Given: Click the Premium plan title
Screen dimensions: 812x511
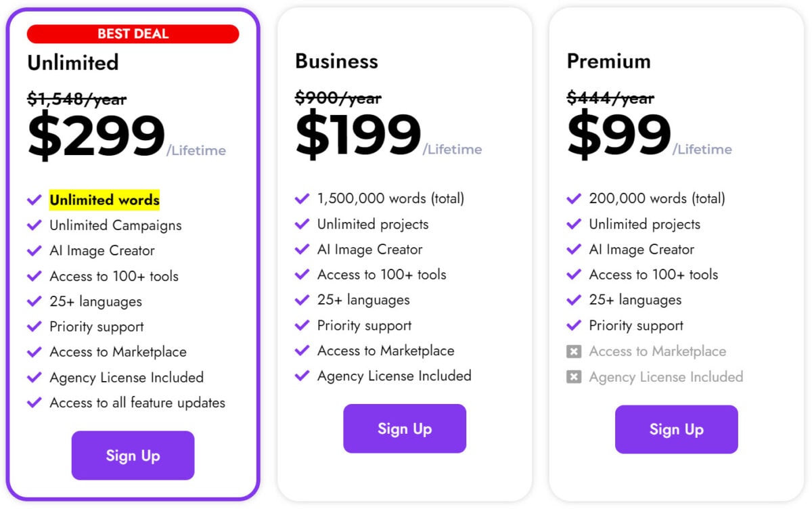Looking at the screenshot, I should (x=609, y=61).
